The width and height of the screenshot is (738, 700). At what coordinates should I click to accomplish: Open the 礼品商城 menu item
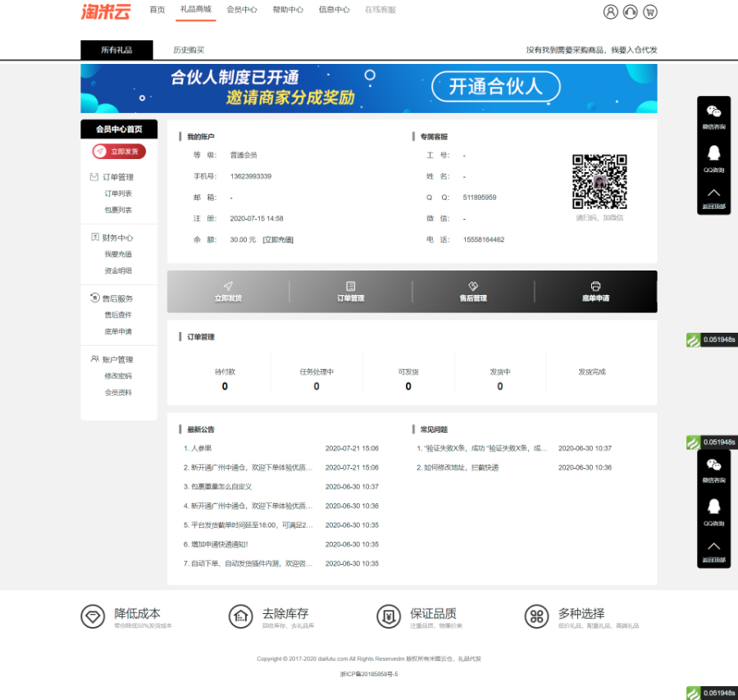[195, 10]
